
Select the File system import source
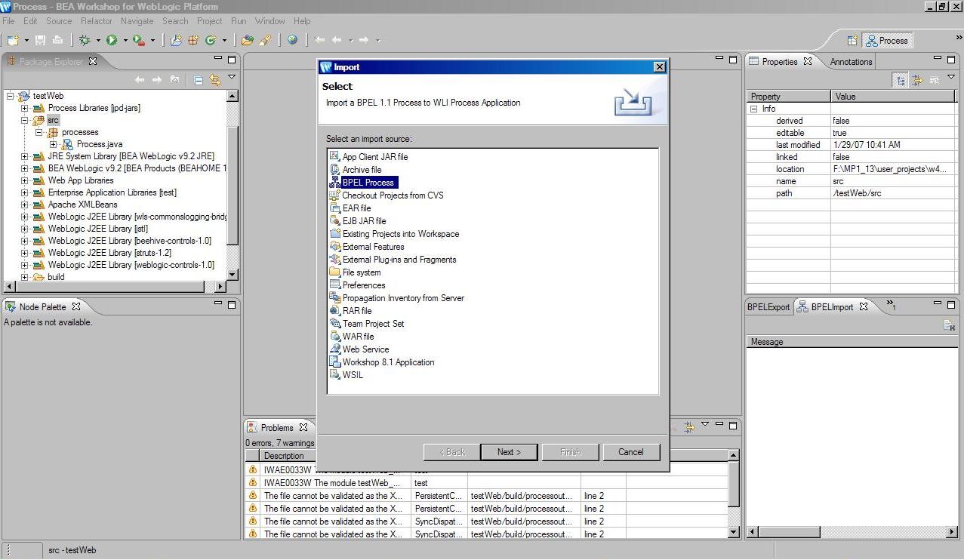coord(362,272)
